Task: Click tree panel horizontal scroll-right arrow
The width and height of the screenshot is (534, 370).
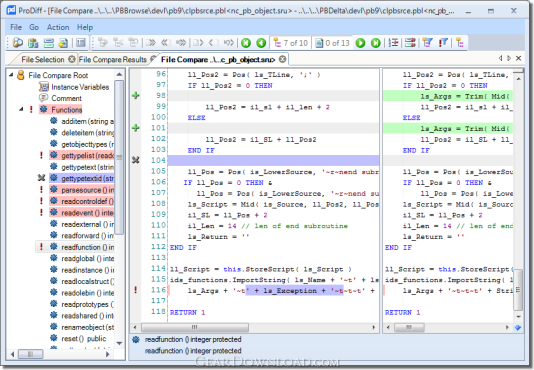Action: (108, 354)
